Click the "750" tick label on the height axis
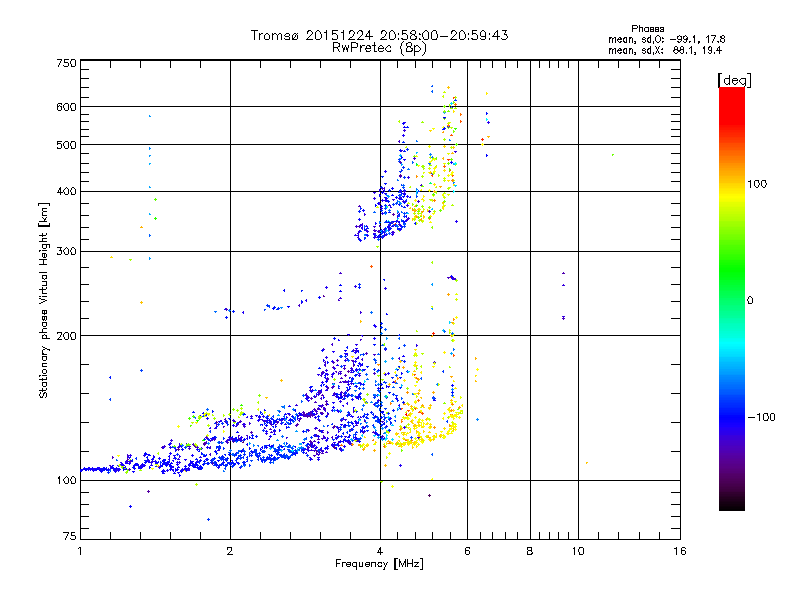This screenshot has height=600, width=800. pos(66,63)
